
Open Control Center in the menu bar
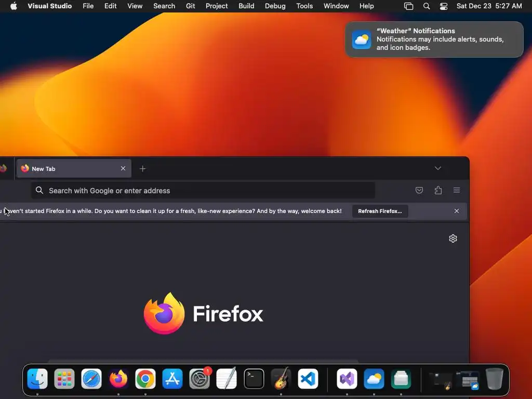[444, 6]
